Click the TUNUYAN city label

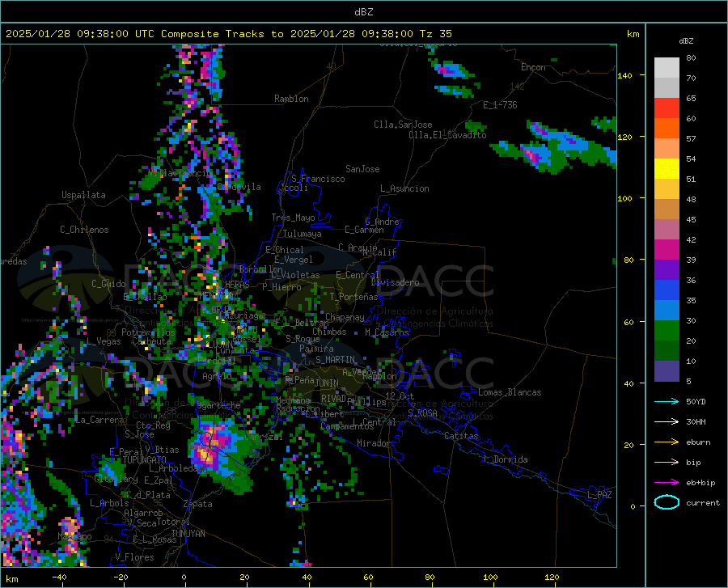(188, 534)
